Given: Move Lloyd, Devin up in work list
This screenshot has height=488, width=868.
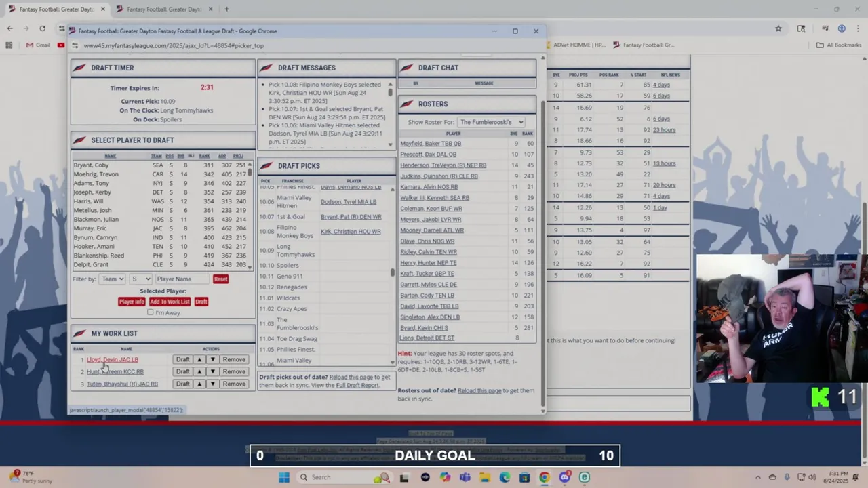Looking at the screenshot, I should click(x=199, y=360).
